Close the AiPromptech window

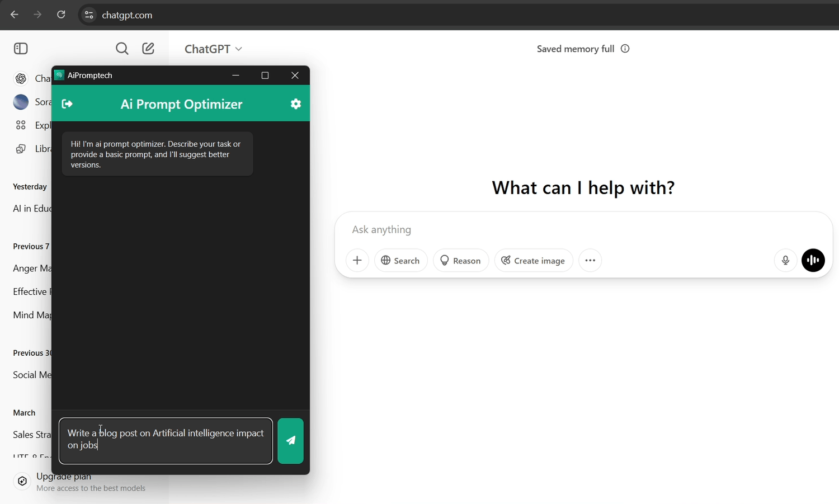295,76
